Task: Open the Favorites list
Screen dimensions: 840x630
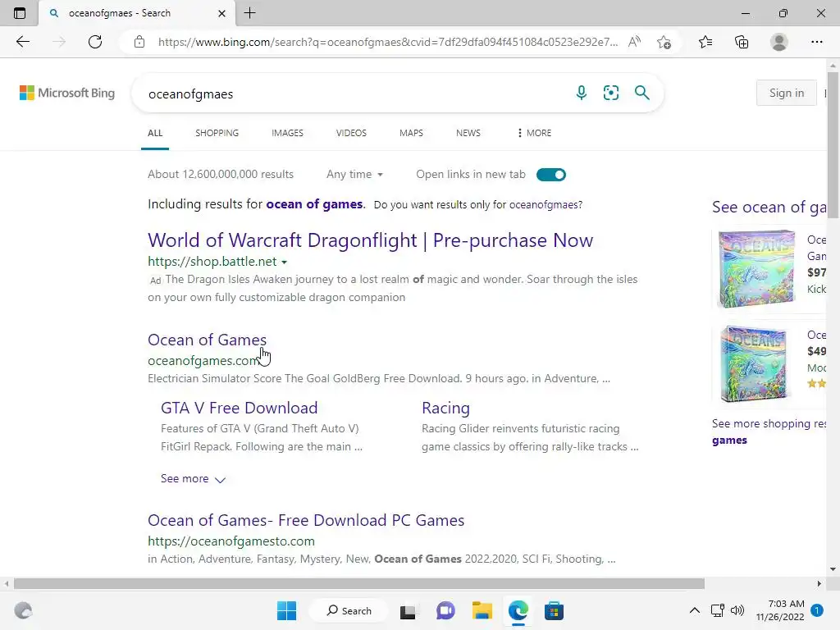Action: click(x=705, y=42)
